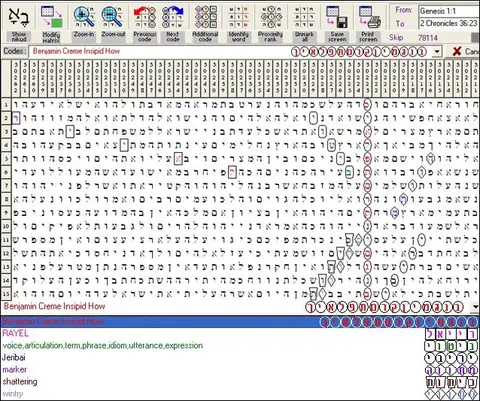The height and width of the screenshot is (401, 480).
Task: Click the Zoom-out magnifier
Action: [x=113, y=23]
